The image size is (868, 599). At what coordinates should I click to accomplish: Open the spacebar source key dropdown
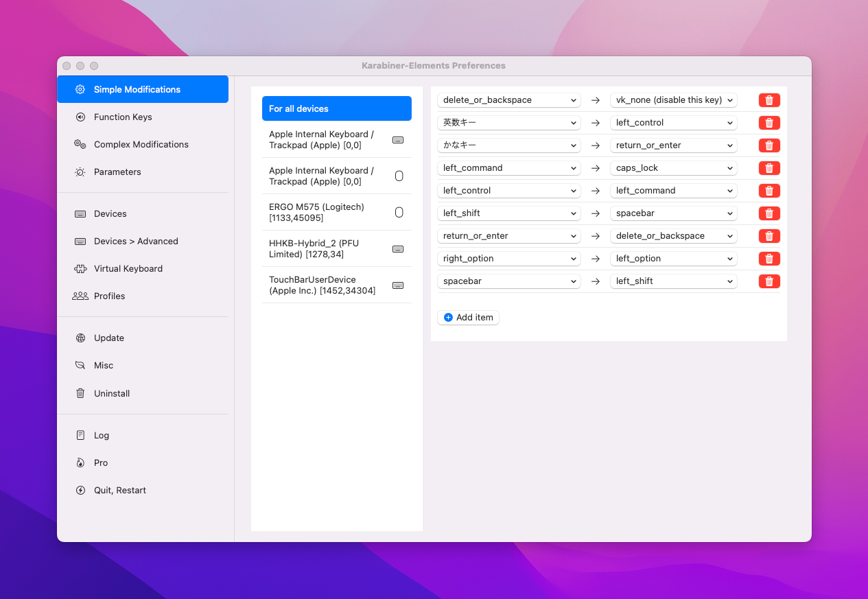point(509,281)
